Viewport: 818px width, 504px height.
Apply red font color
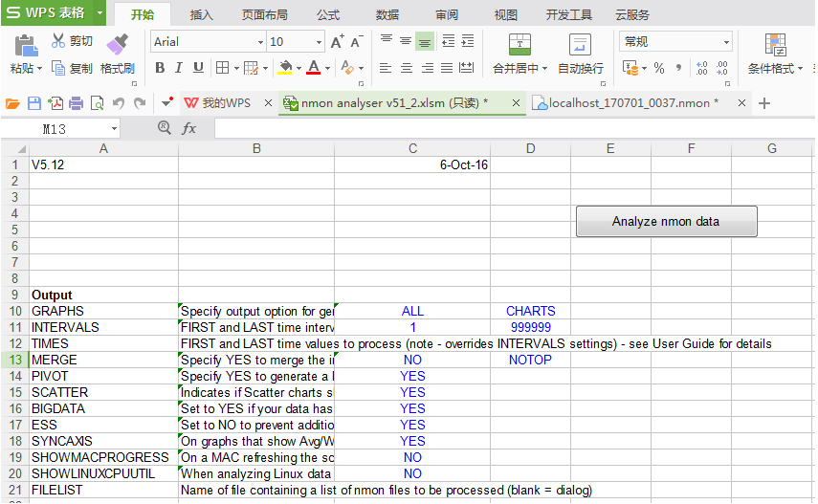314,68
